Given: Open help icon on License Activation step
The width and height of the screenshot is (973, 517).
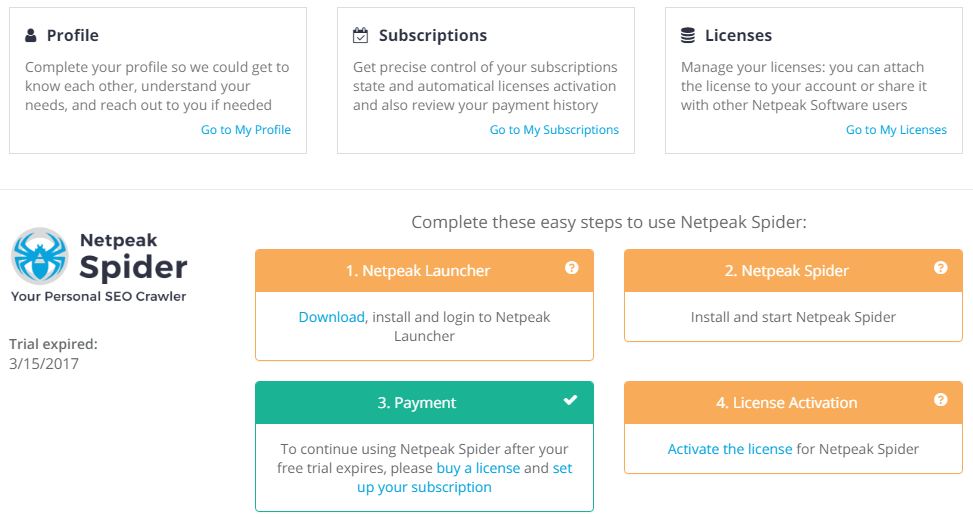Looking at the screenshot, I should [941, 400].
